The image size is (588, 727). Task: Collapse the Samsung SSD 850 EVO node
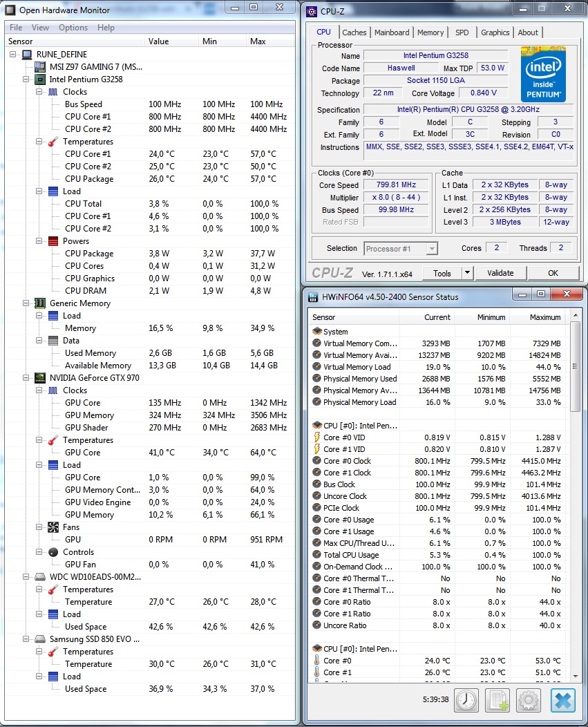(26, 639)
